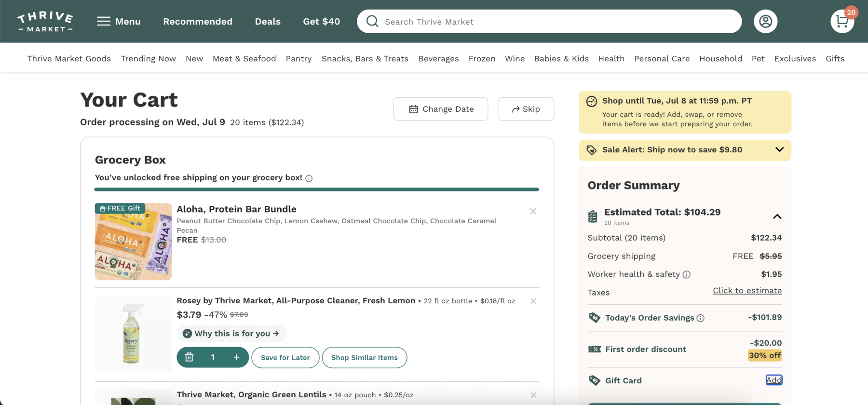Click the Sale Alert tag icon
This screenshot has width=868, height=405.
click(x=592, y=150)
